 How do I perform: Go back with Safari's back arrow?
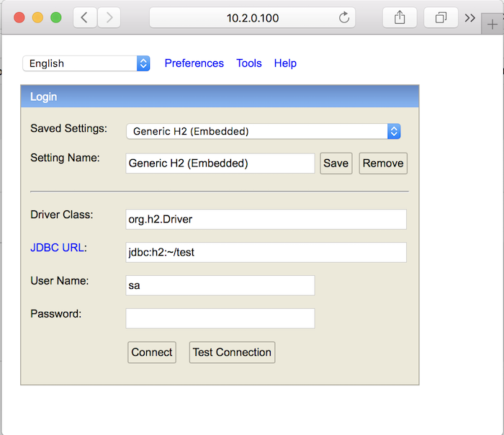85,17
